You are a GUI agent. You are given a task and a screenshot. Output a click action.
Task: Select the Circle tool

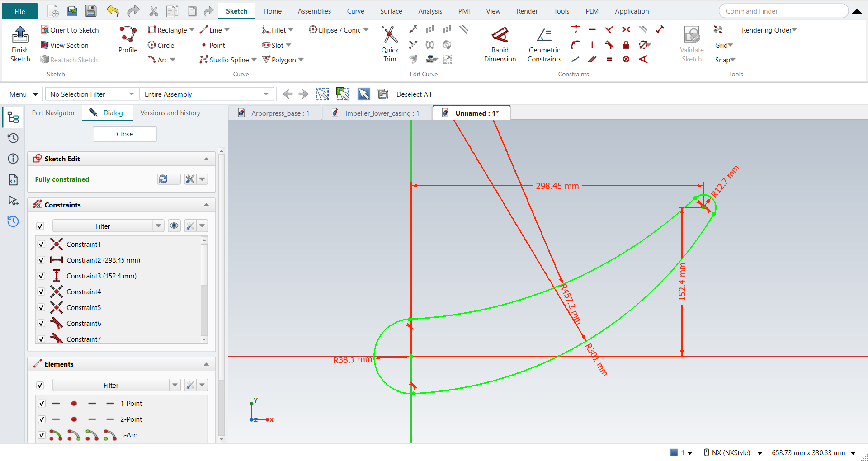tap(161, 45)
